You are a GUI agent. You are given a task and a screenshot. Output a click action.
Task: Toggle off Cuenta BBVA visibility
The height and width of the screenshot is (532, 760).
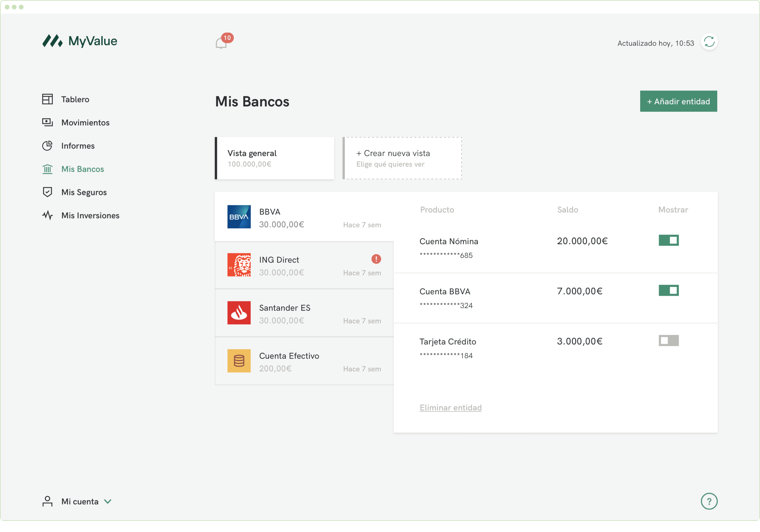[x=668, y=290]
